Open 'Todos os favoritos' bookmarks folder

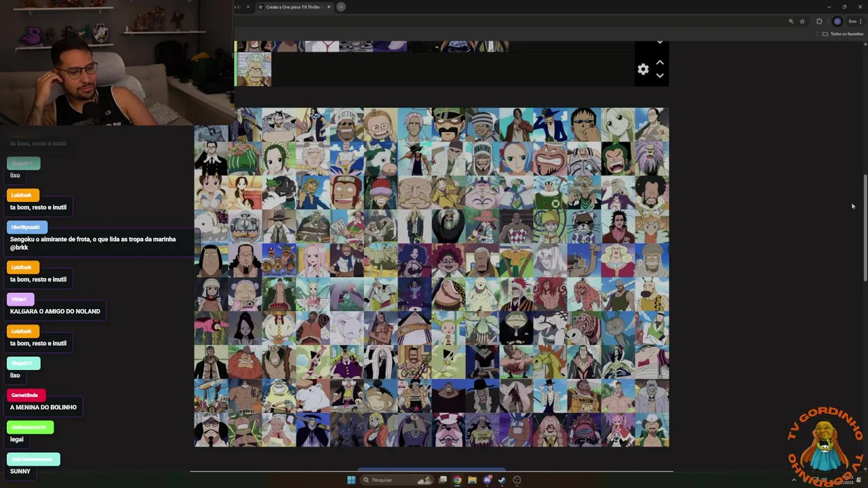pyautogui.click(x=843, y=34)
